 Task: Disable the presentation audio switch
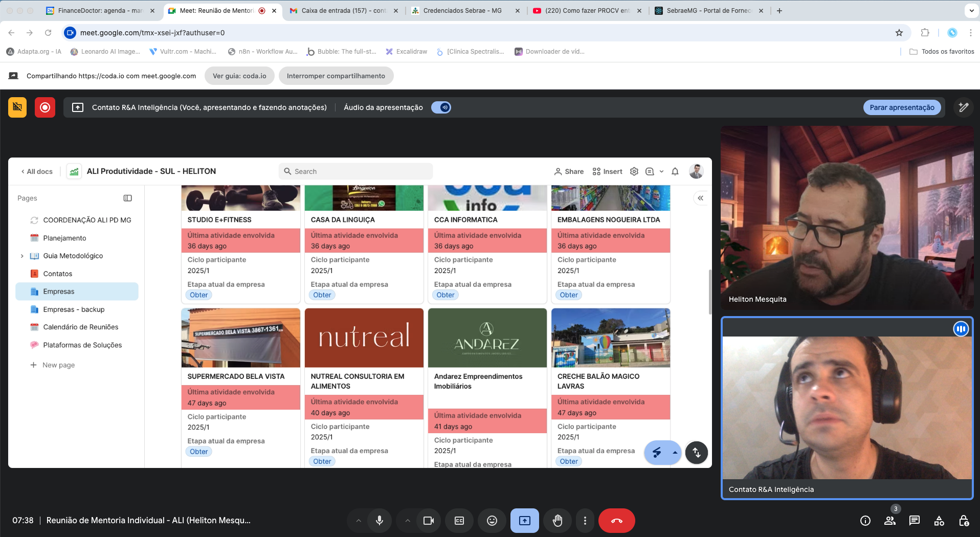(x=441, y=107)
